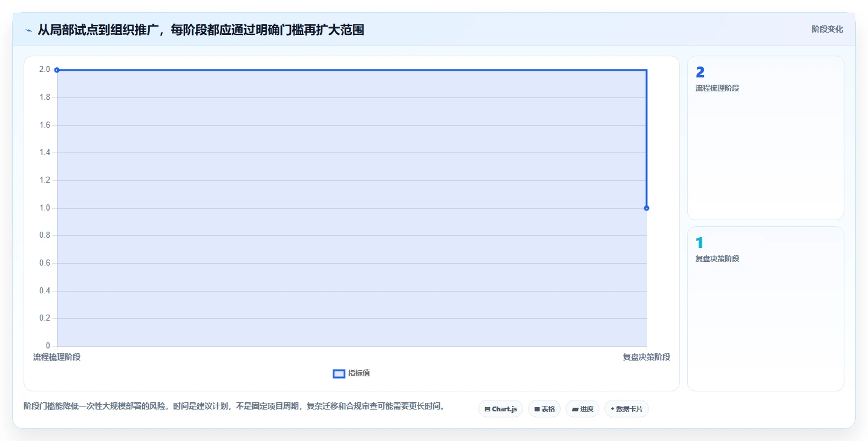Click the value 2 in the first card
This screenshot has height=441, width=868.
pyautogui.click(x=700, y=73)
